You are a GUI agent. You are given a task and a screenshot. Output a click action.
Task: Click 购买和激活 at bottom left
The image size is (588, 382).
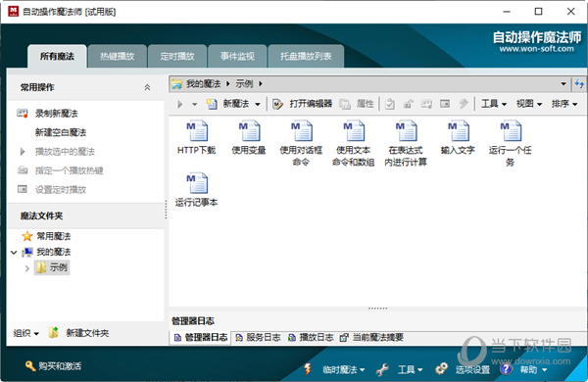[53, 366]
